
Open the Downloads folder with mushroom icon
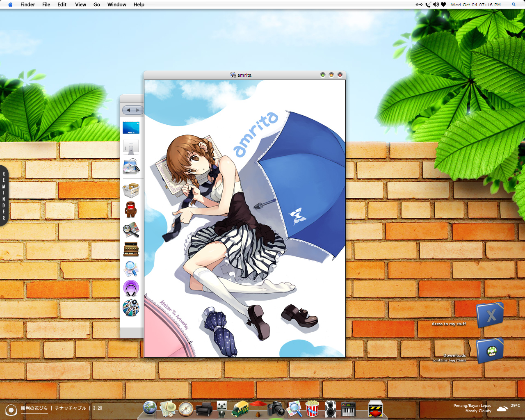[x=490, y=351]
